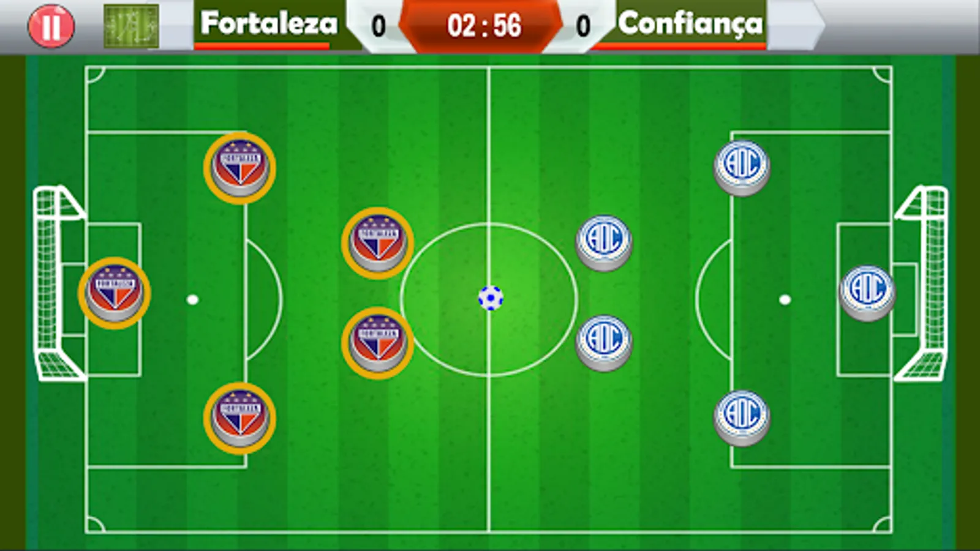Image resolution: width=980 pixels, height=551 pixels.
Task: Select the lower Fortaleza defender disc
Action: click(239, 418)
